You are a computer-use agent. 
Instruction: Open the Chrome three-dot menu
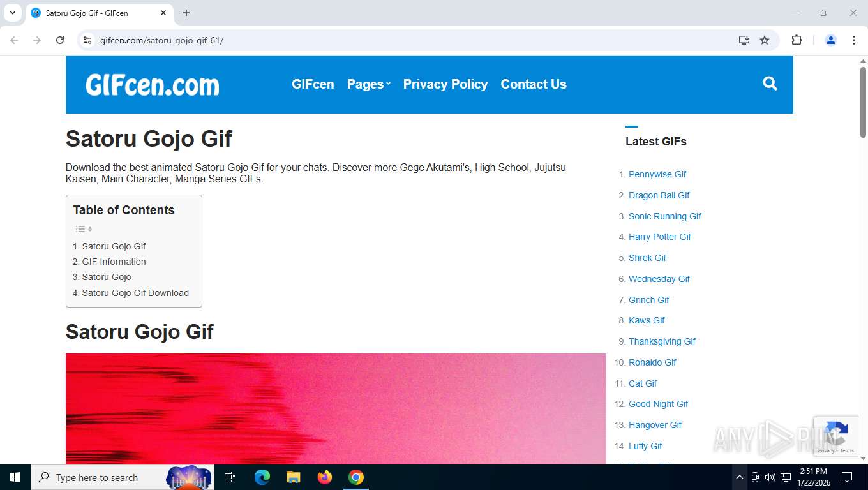point(854,40)
